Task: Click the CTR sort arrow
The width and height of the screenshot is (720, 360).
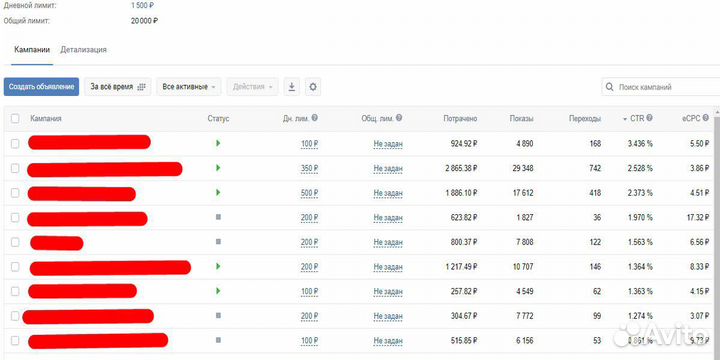Action: click(x=625, y=119)
